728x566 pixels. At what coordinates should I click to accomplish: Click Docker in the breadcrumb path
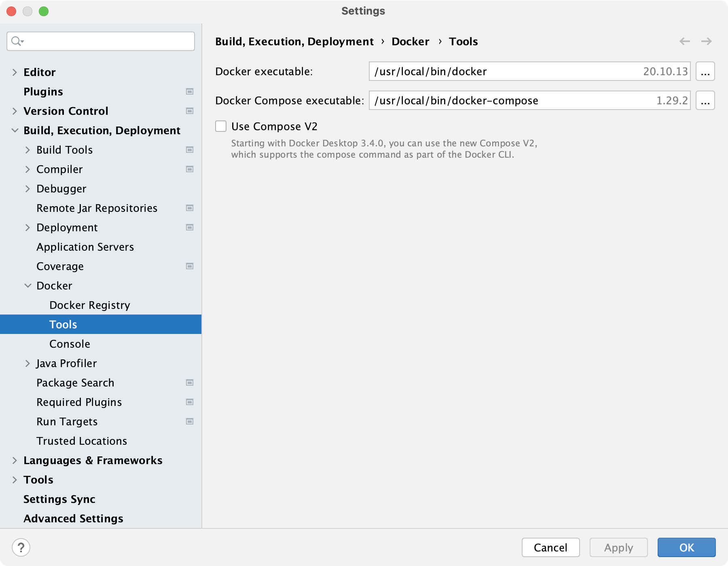pyautogui.click(x=411, y=42)
